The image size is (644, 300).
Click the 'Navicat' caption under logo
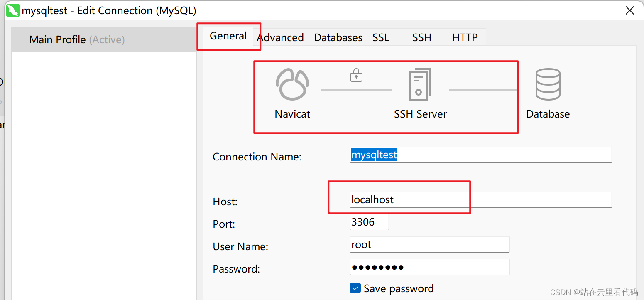coord(292,114)
